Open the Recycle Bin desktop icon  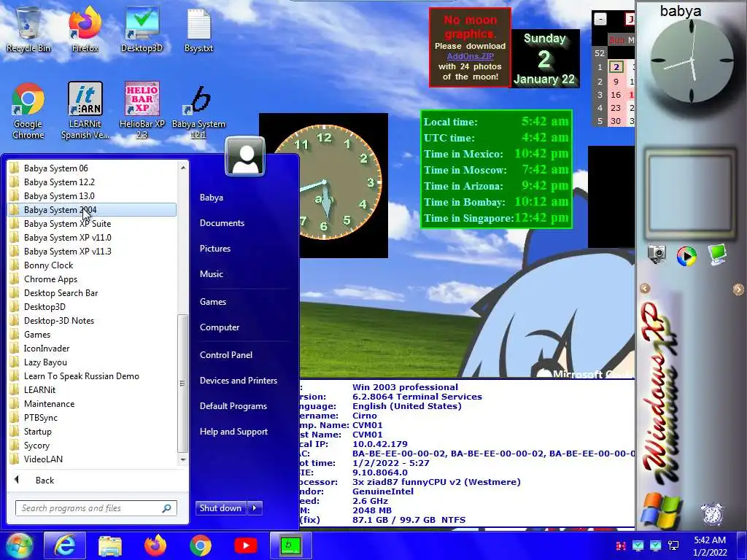pos(28,29)
